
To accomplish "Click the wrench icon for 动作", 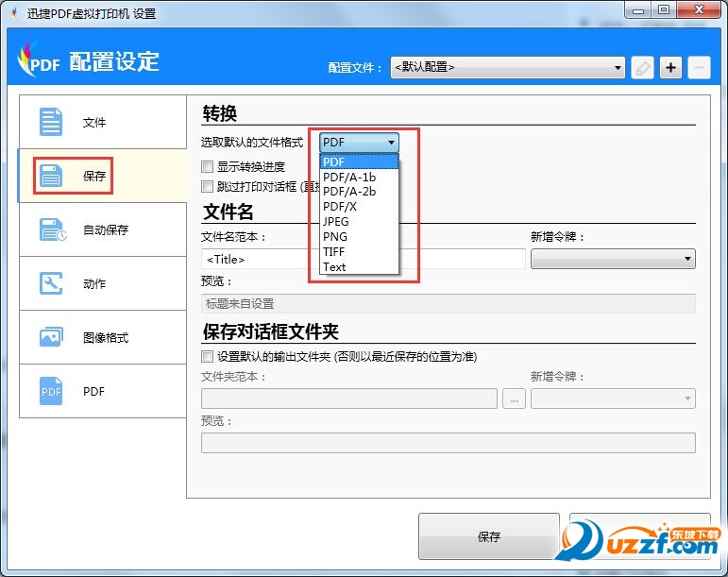I will pos(51,283).
